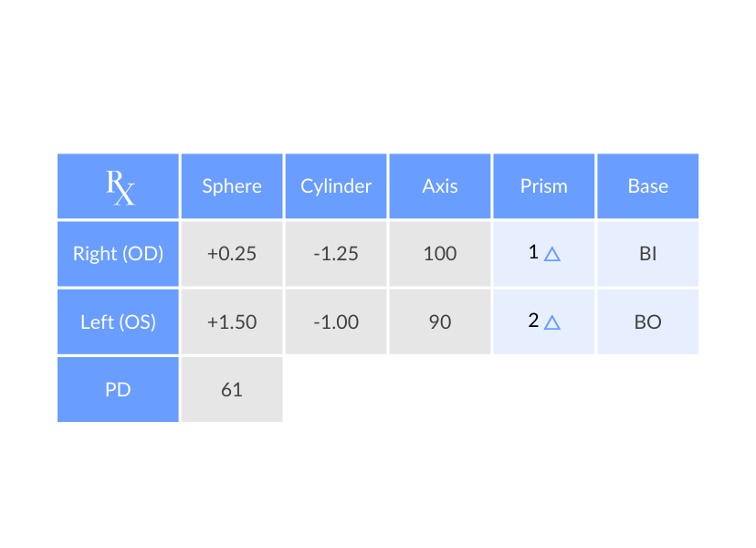Screen dimensions: 756x548
Task: Click the Base column header
Action: coord(648,186)
